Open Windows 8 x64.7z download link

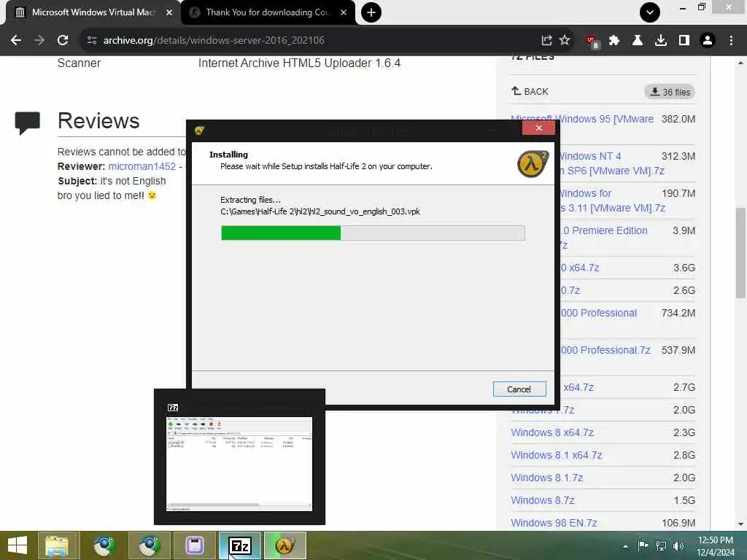(x=552, y=432)
